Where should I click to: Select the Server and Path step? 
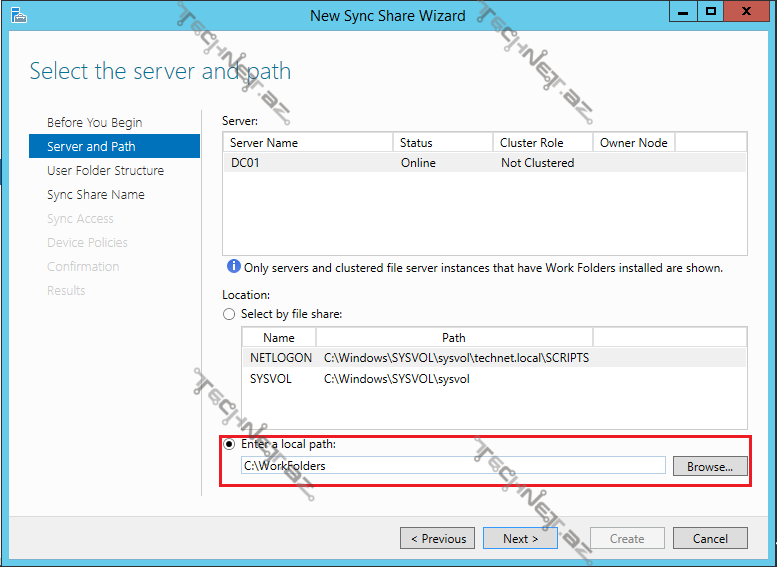(x=91, y=146)
